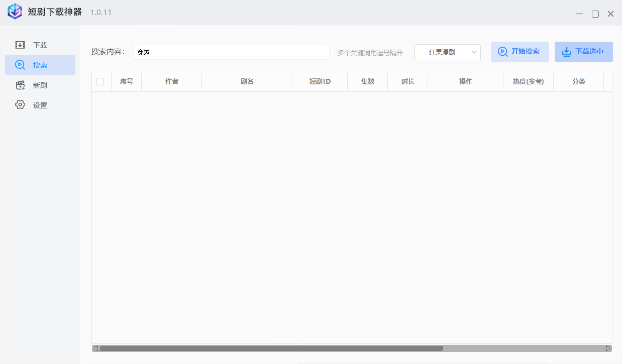Click the hint text 多个关键词用逗号隔开
This screenshot has height=364, width=622.
point(370,52)
